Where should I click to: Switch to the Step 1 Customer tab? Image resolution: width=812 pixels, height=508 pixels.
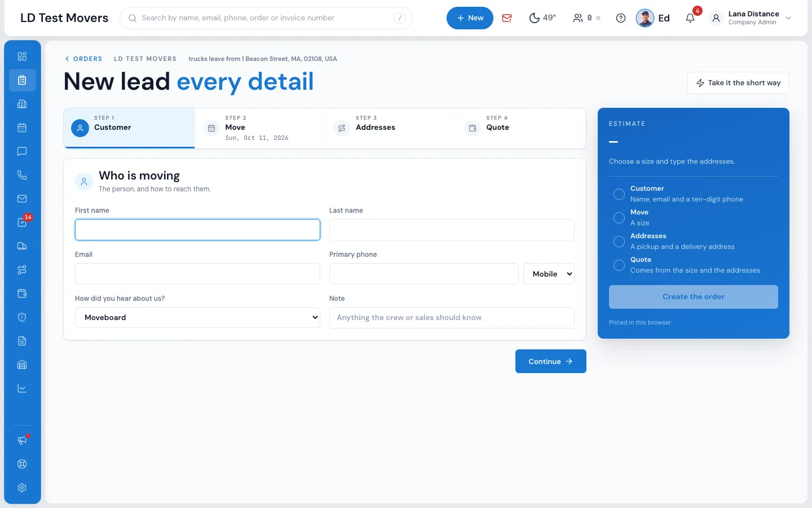coord(129,128)
